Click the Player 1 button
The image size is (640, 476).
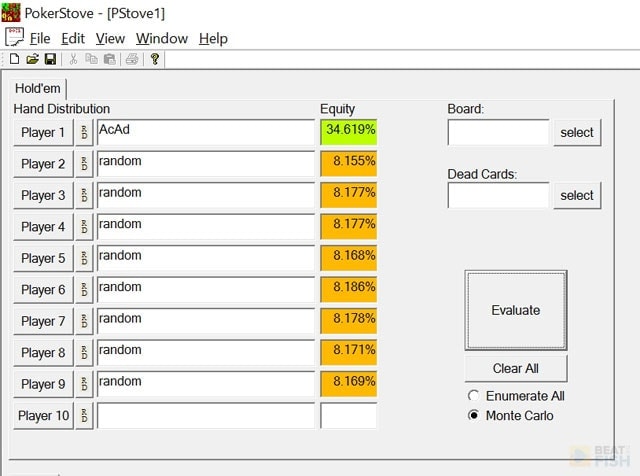(x=43, y=132)
